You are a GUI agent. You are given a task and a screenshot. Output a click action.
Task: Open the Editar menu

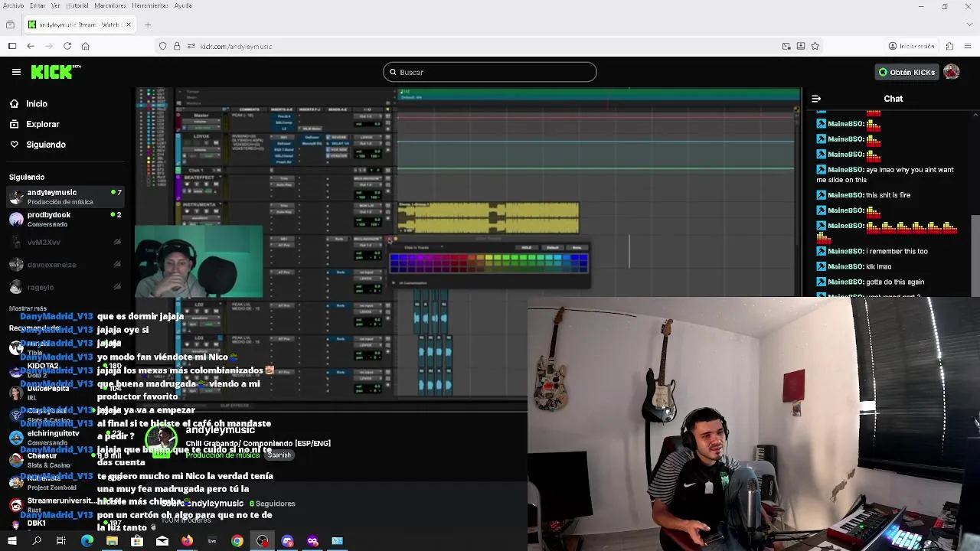(x=38, y=5)
